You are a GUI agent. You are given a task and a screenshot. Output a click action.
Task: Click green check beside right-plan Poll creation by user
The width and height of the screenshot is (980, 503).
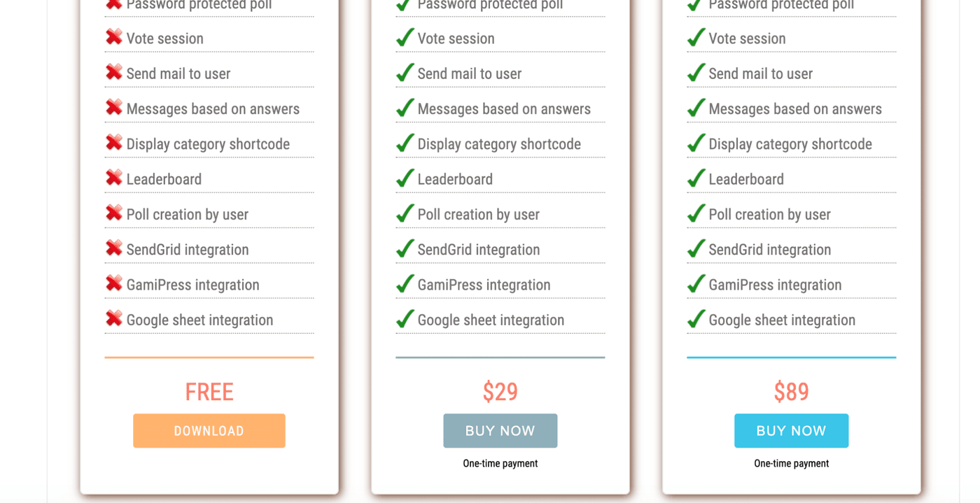pyautogui.click(x=696, y=213)
